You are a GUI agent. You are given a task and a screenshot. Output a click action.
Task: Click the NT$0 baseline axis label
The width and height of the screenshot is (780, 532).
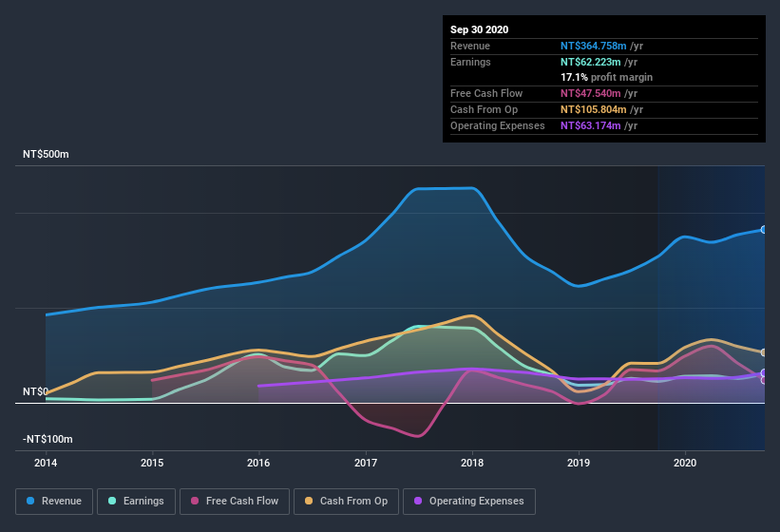(x=35, y=391)
